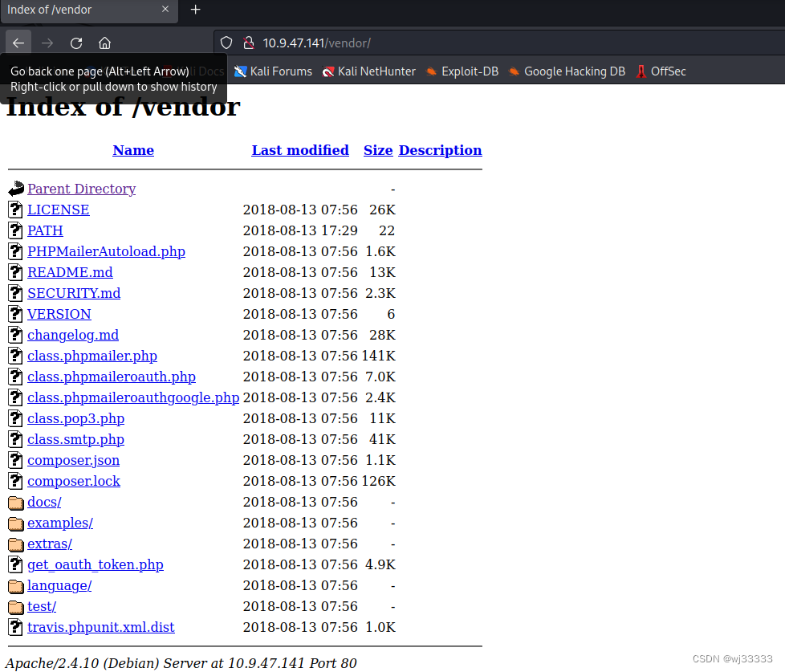Click the address bar URL field
The image size is (785, 672).
click(501, 43)
